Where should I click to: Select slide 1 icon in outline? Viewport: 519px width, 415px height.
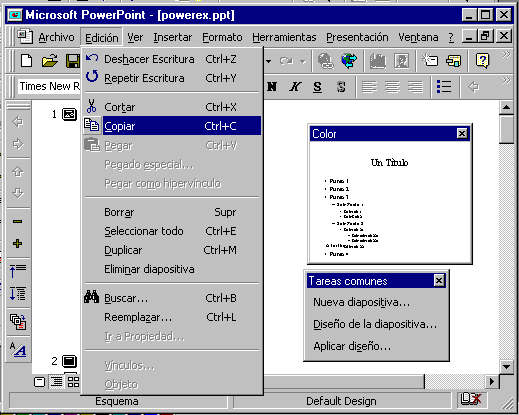69,115
